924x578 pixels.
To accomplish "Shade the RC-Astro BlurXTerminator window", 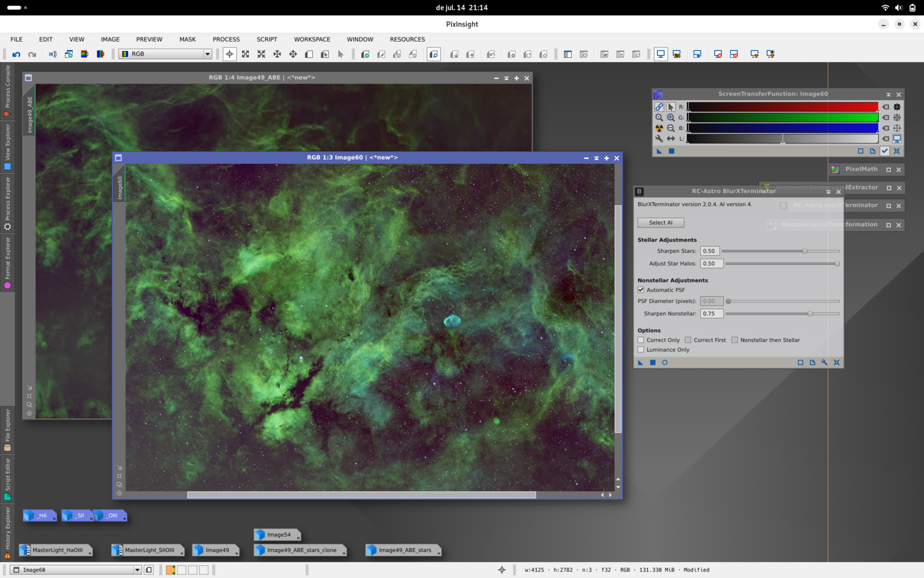I will pos(828,191).
